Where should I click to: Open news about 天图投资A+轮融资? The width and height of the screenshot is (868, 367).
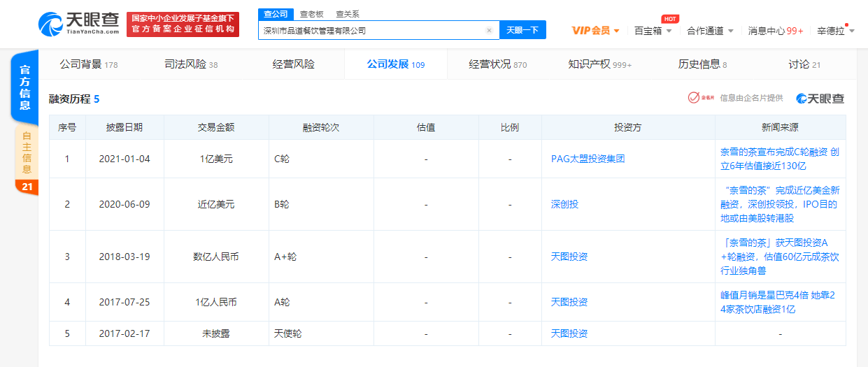click(x=779, y=257)
